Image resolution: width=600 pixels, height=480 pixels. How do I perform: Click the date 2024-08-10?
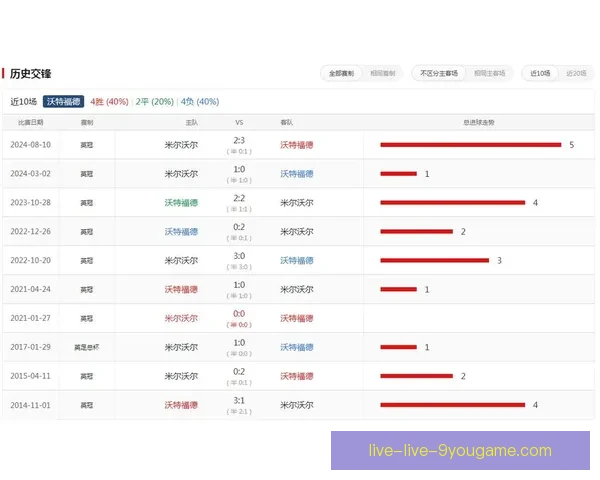[x=30, y=145]
